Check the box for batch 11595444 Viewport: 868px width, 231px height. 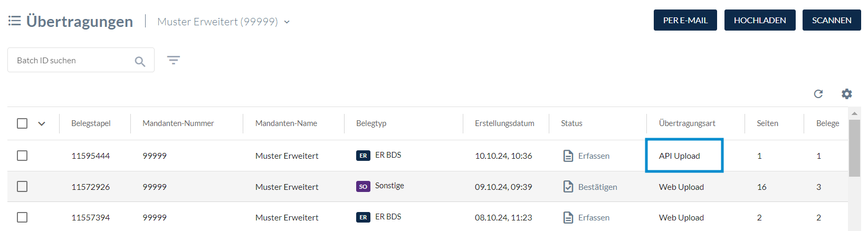(22, 156)
